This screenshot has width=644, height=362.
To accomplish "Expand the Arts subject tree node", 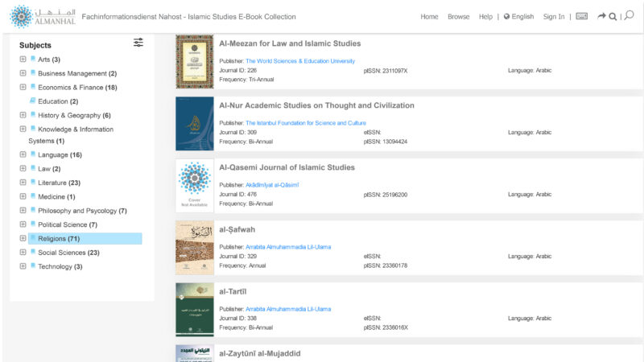I will [x=23, y=60].
